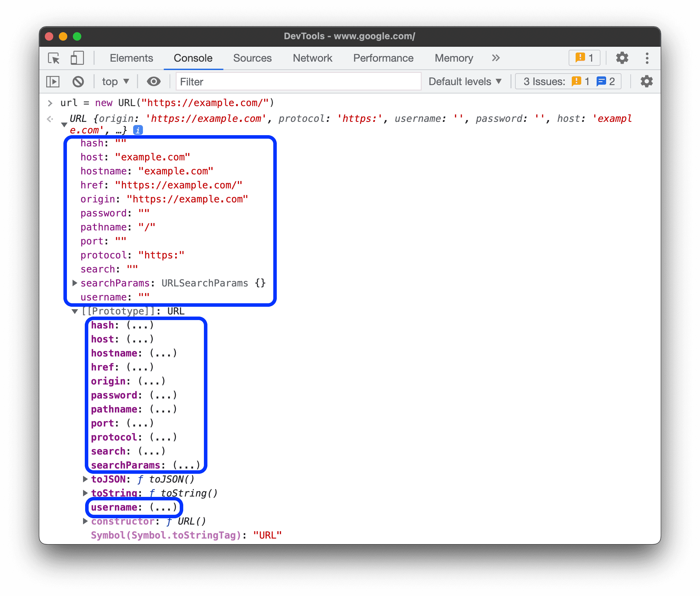Expand the toJSON function entry
This screenshot has height=596, width=700.
coord(85,479)
